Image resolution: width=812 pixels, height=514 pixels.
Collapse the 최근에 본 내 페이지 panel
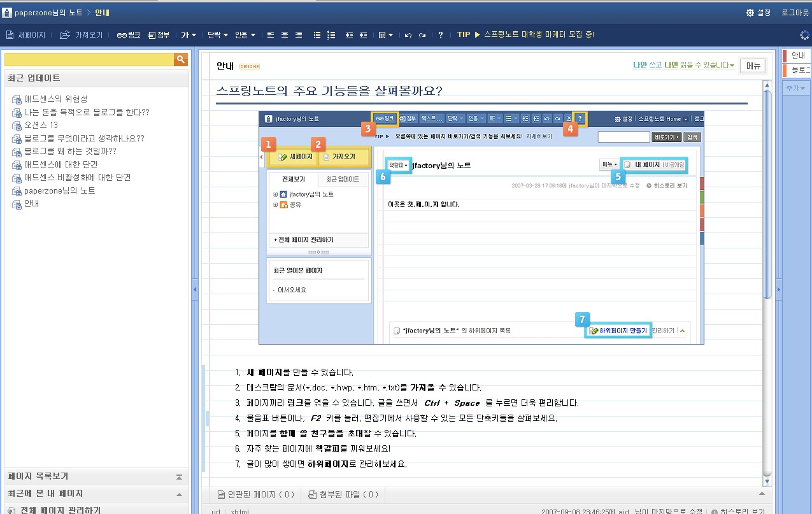click(x=180, y=494)
